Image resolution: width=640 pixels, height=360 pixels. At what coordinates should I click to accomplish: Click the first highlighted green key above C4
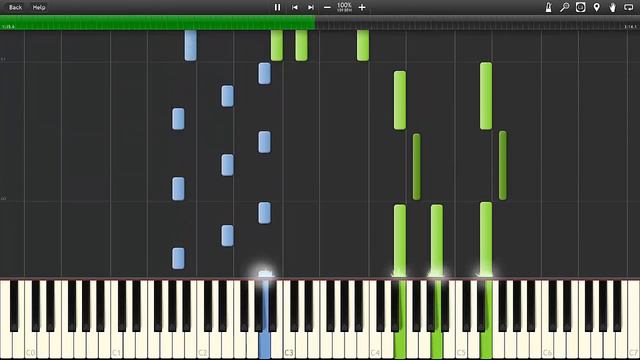[x=400, y=345]
